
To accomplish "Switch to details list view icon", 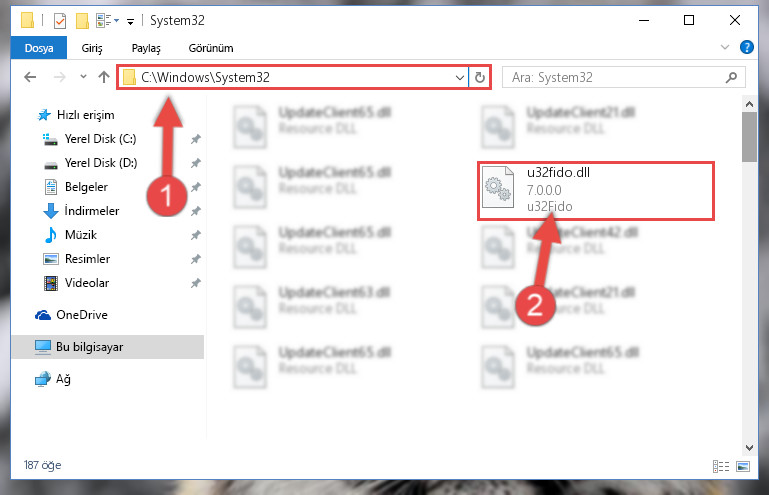I will click(720, 466).
